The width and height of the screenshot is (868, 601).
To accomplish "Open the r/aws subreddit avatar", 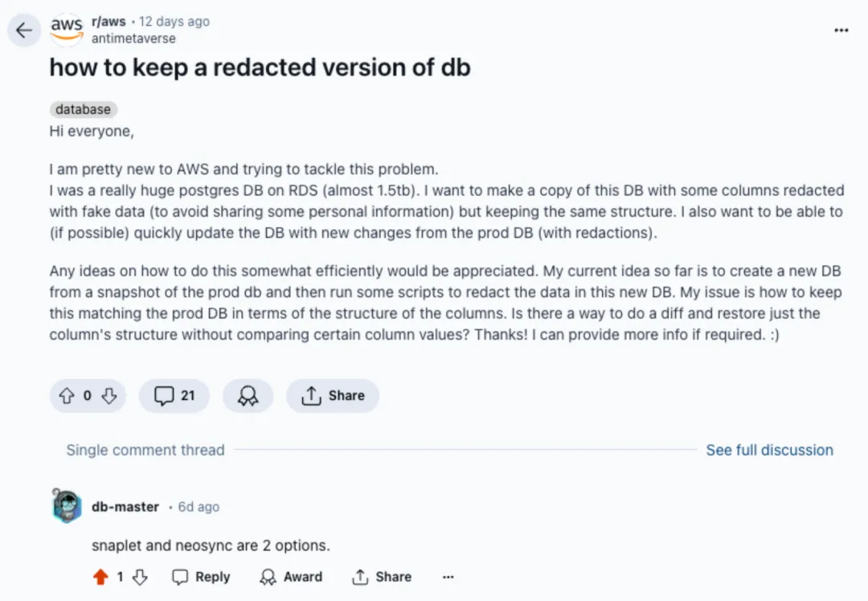I will click(66, 29).
